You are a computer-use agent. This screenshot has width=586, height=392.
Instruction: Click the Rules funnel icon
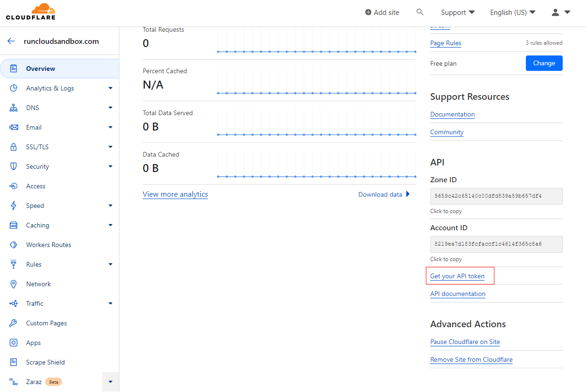pos(14,264)
